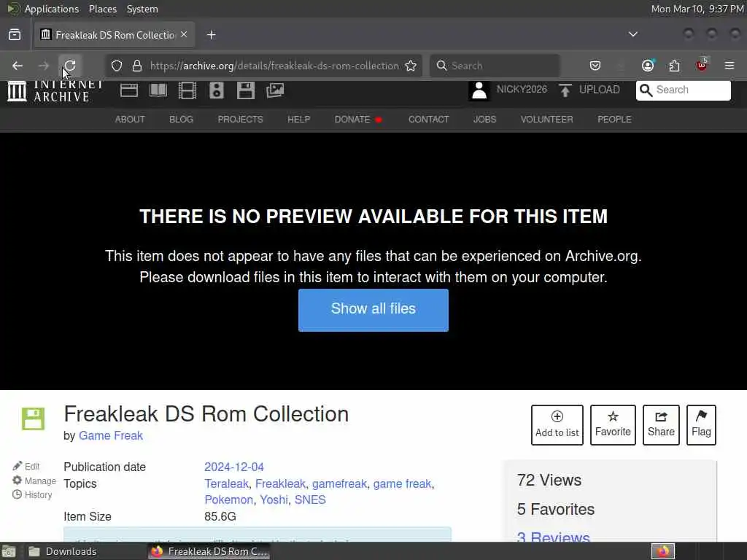Open the BLOG menu item

pyautogui.click(x=181, y=120)
